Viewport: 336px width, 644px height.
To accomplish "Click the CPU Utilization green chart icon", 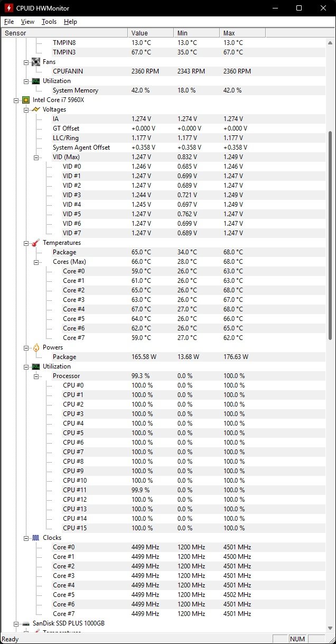I will click(36, 366).
